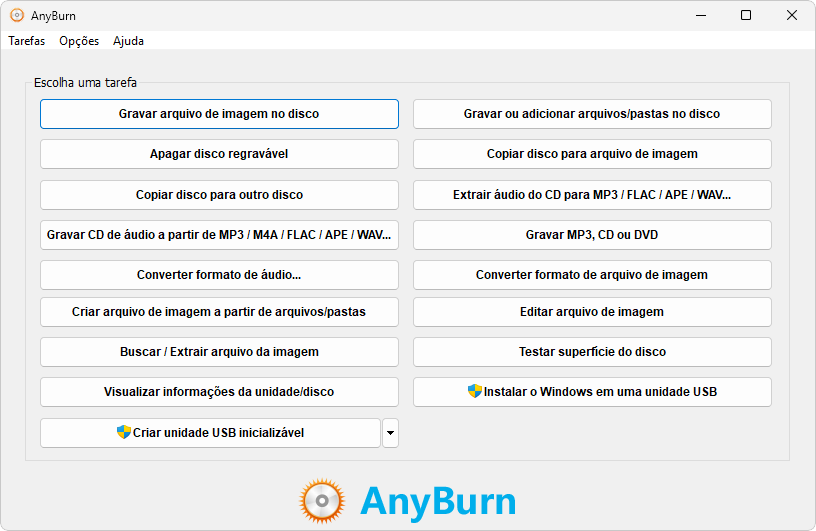Click shield icon on Criar unidade USB inicializável
Screen dimensions: 816x531
(124, 433)
